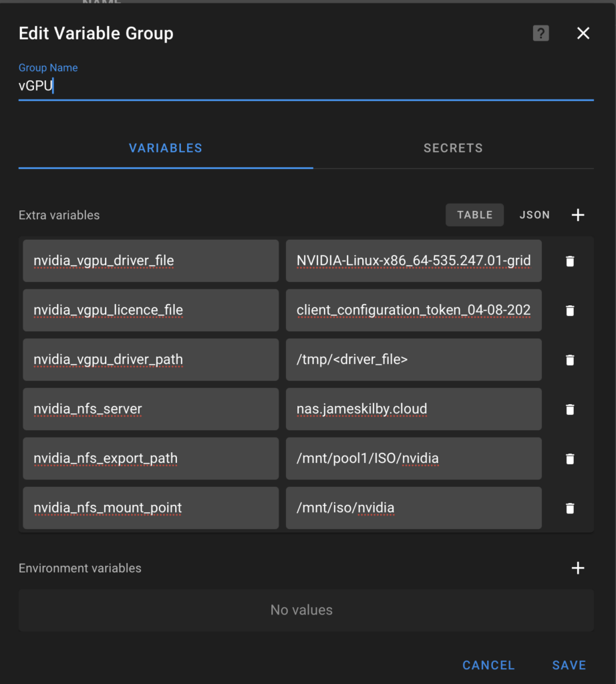Delete the nvidia_vgpu_driver_path variable
616x684 pixels.
pyautogui.click(x=569, y=359)
